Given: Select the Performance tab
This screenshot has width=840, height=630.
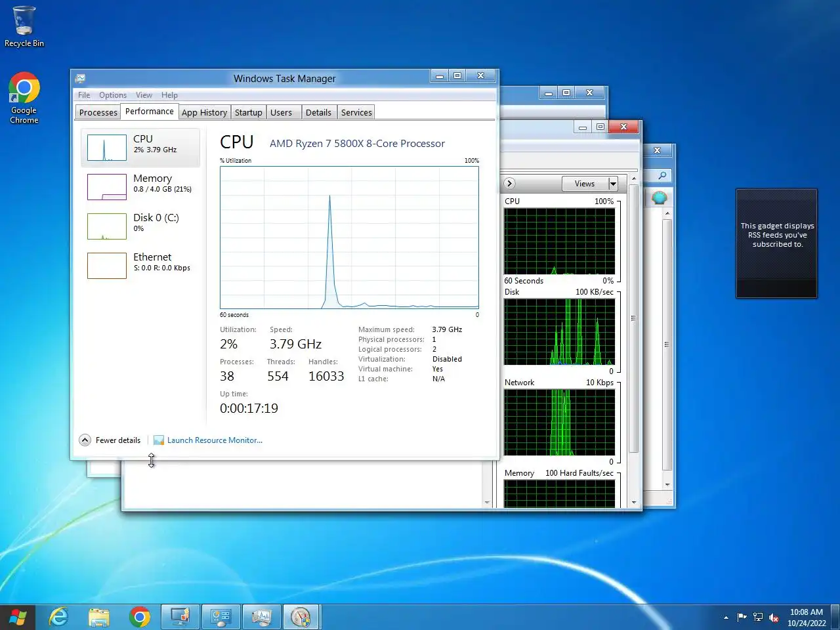Looking at the screenshot, I should coord(150,112).
